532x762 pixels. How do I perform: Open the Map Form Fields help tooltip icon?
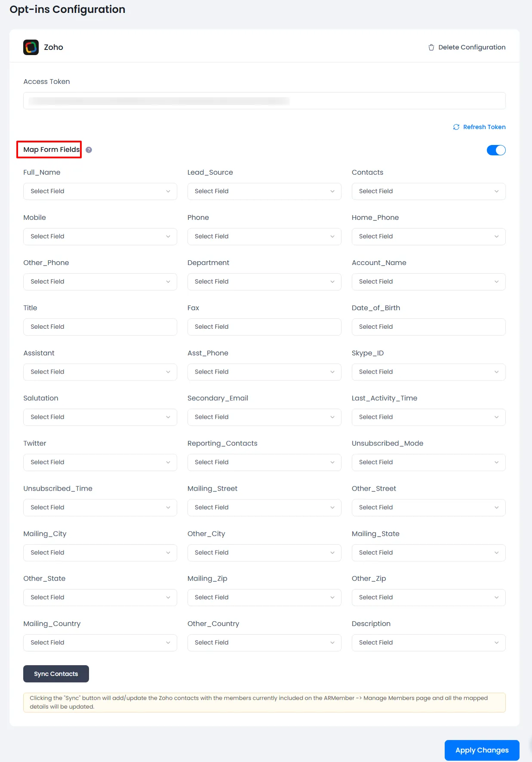click(89, 150)
